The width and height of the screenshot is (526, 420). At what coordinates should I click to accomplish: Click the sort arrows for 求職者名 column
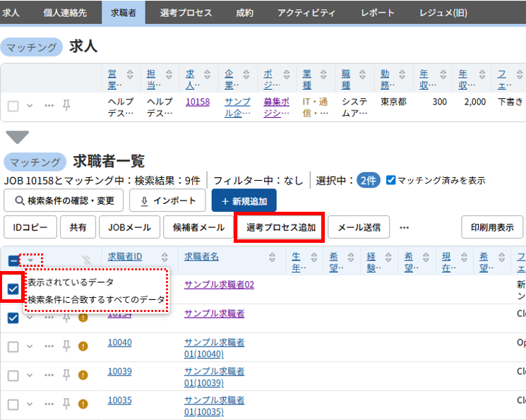point(273,258)
